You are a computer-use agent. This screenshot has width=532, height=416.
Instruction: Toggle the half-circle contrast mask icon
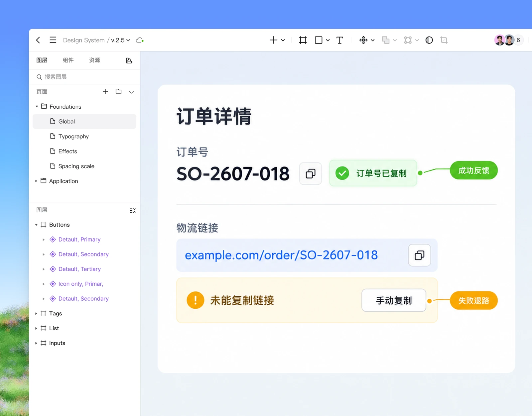(429, 40)
